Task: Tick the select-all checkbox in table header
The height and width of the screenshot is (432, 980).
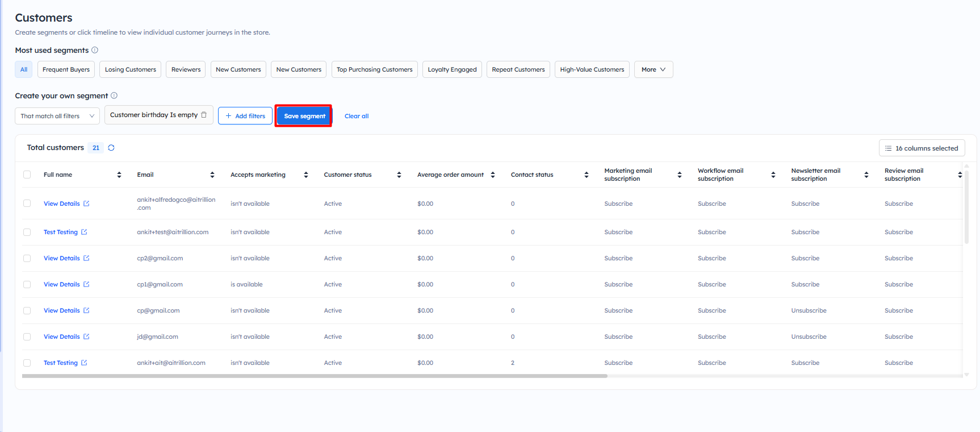Action: 27,175
